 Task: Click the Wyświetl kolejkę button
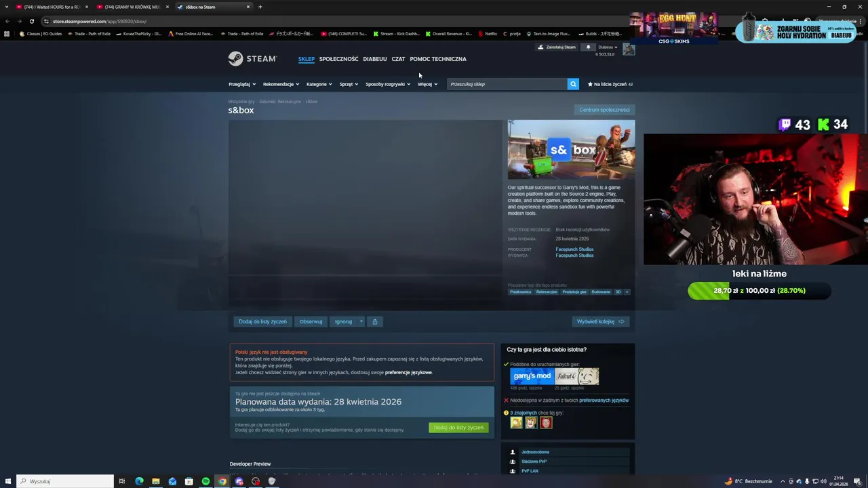click(600, 321)
